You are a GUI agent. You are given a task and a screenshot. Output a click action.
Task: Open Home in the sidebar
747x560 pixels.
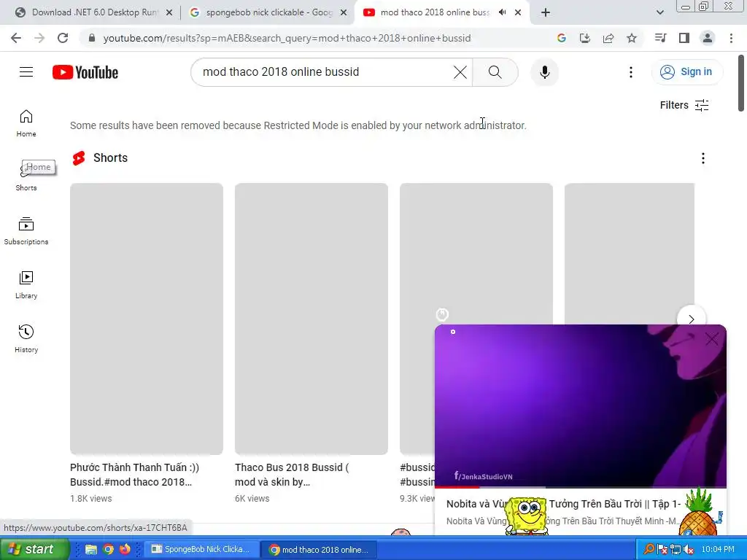click(26, 123)
